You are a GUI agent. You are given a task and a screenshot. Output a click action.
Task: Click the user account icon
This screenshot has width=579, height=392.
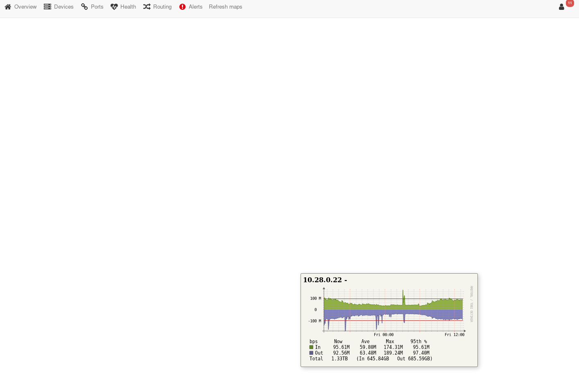[561, 7]
